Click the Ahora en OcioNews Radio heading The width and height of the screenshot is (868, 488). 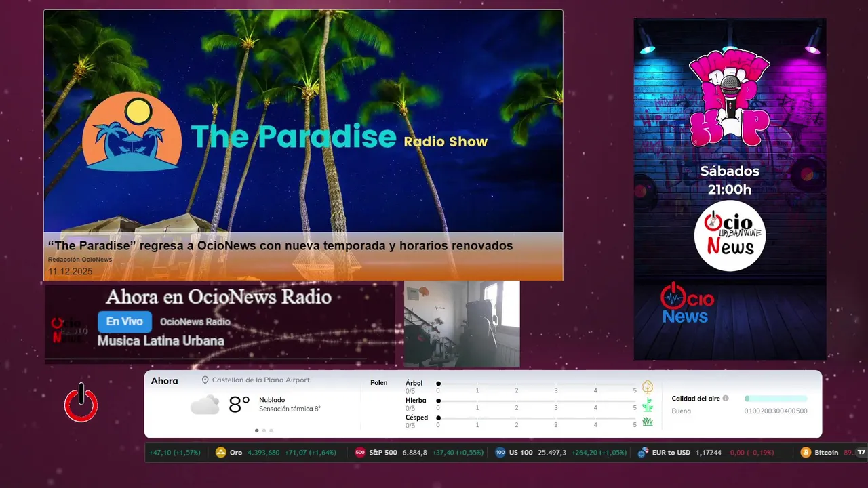pos(218,297)
